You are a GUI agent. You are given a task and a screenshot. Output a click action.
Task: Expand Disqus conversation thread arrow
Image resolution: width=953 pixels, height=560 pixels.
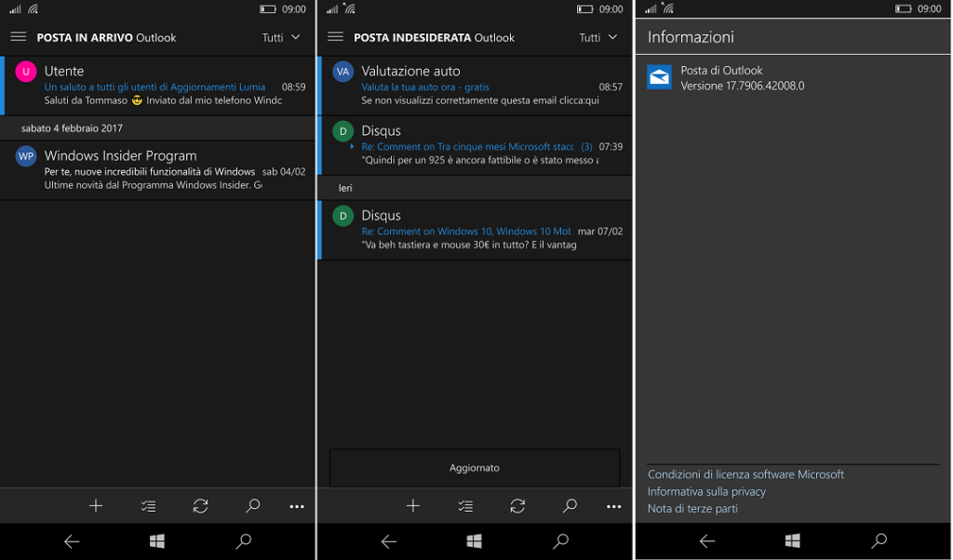click(352, 146)
